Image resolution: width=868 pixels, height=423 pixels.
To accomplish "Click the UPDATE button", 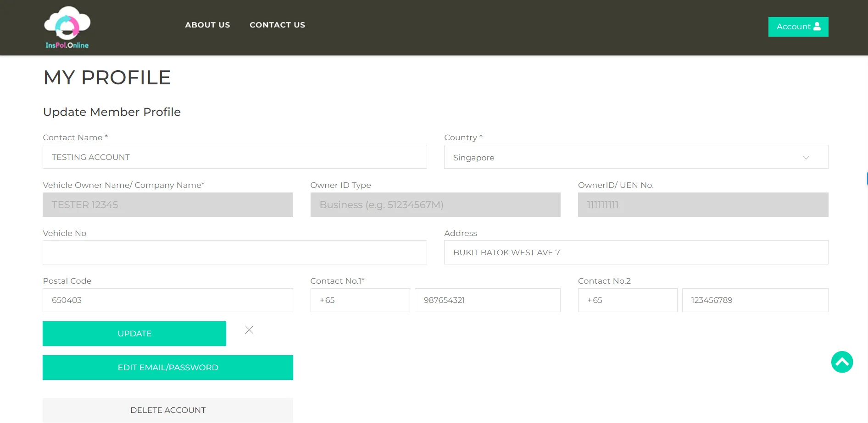I will coord(134,334).
